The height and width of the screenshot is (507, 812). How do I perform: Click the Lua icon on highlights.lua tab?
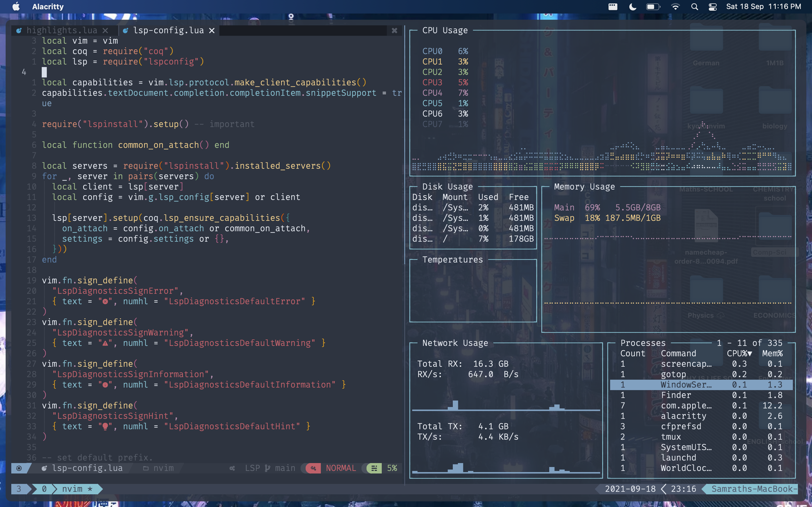pos(19,30)
